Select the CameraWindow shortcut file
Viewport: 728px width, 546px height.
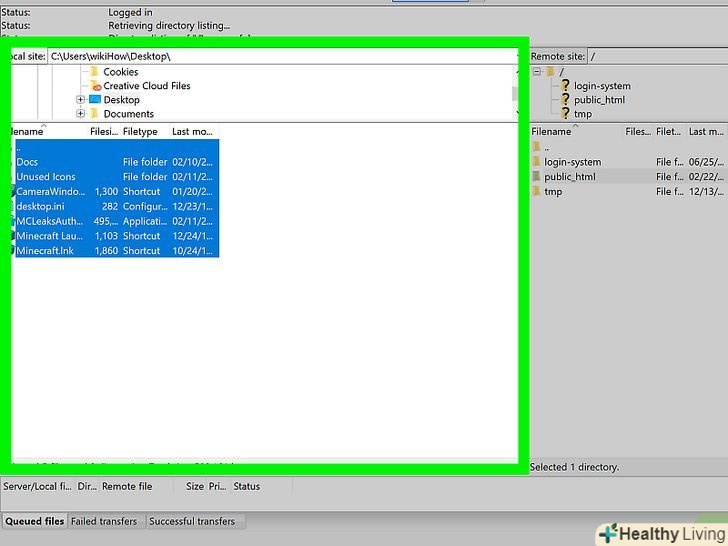(x=117, y=192)
